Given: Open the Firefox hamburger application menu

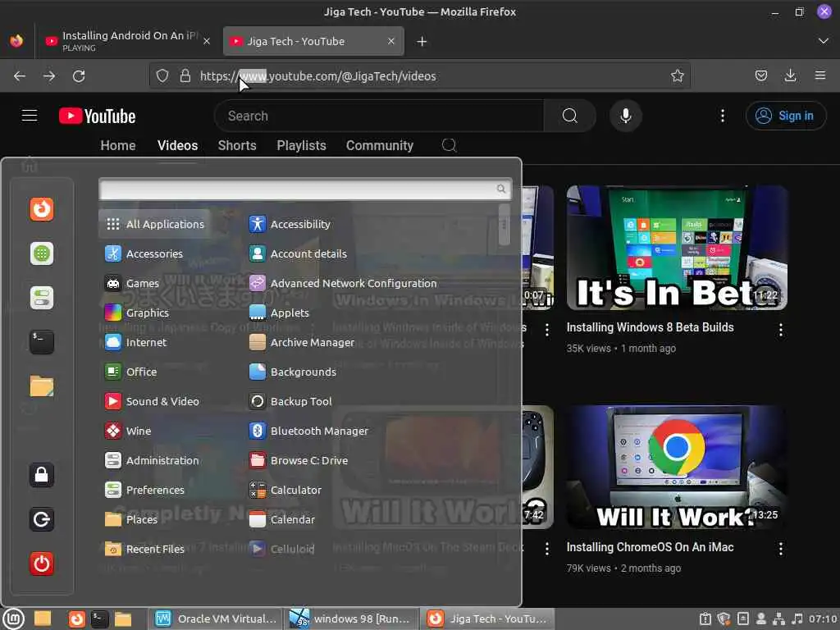Looking at the screenshot, I should pos(820,76).
